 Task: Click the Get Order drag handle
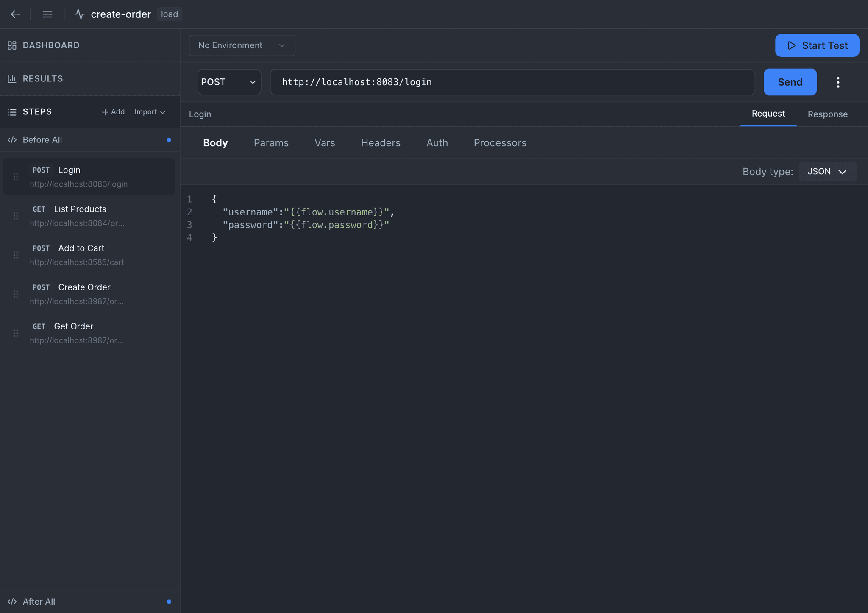coord(16,333)
